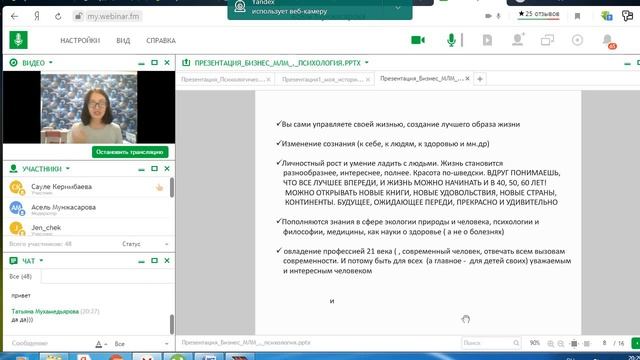Select the Все (48) chat tab
640x360 pixels.
pyautogui.click(x=20, y=276)
